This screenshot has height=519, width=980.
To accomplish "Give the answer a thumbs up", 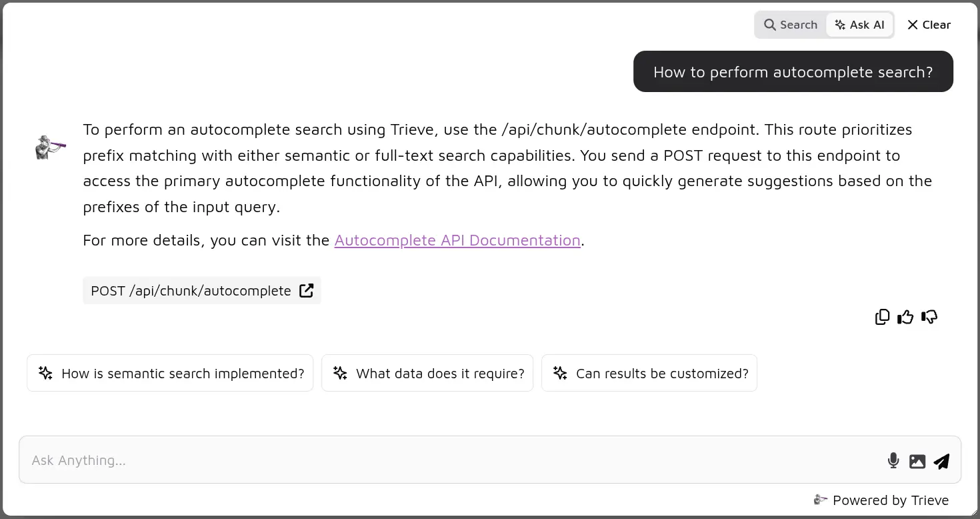I will 905,317.
